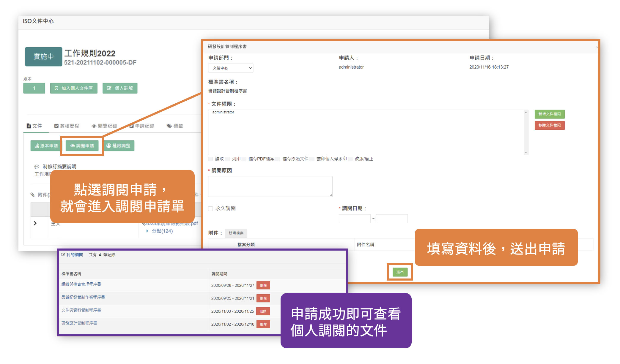The width and height of the screenshot is (620, 364).
Task: Enable the 讀取 permission checkbox
Action: [211, 159]
